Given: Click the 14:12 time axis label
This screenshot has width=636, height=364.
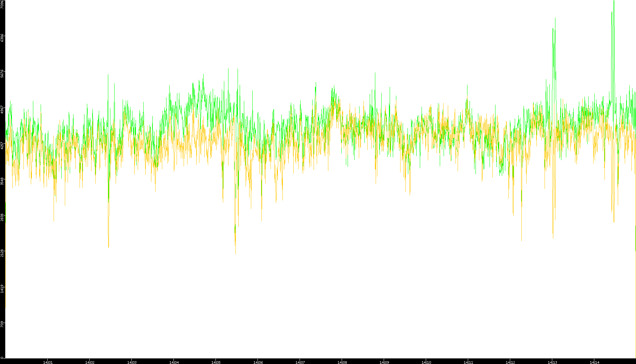Looking at the screenshot, I should coord(510,362).
